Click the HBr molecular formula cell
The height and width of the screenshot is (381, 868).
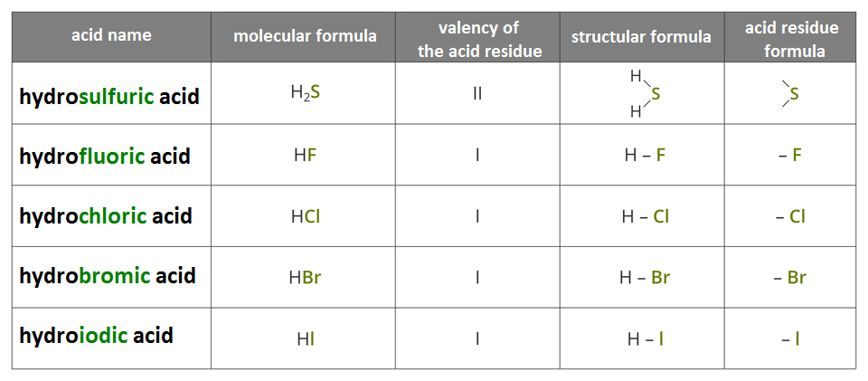point(305,278)
